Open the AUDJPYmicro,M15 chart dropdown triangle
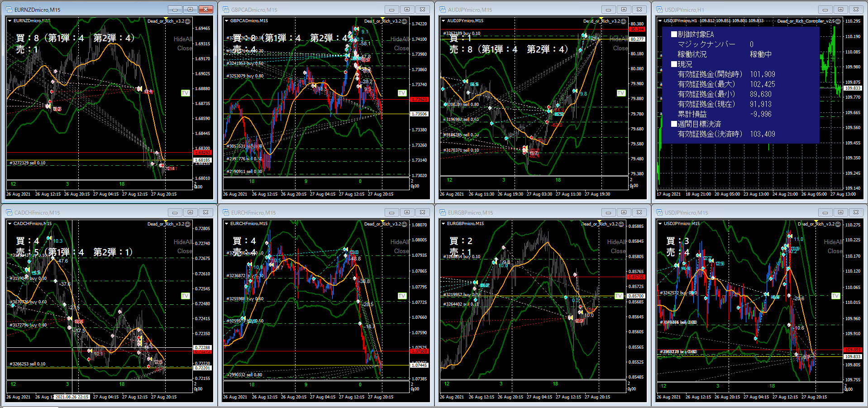 pyautogui.click(x=443, y=21)
